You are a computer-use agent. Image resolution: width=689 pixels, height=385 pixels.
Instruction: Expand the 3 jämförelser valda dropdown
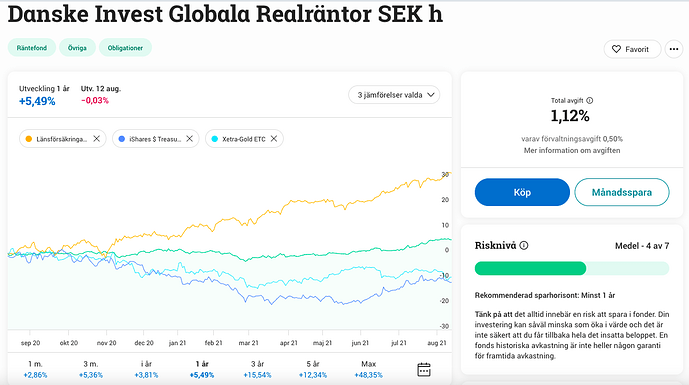(x=394, y=95)
